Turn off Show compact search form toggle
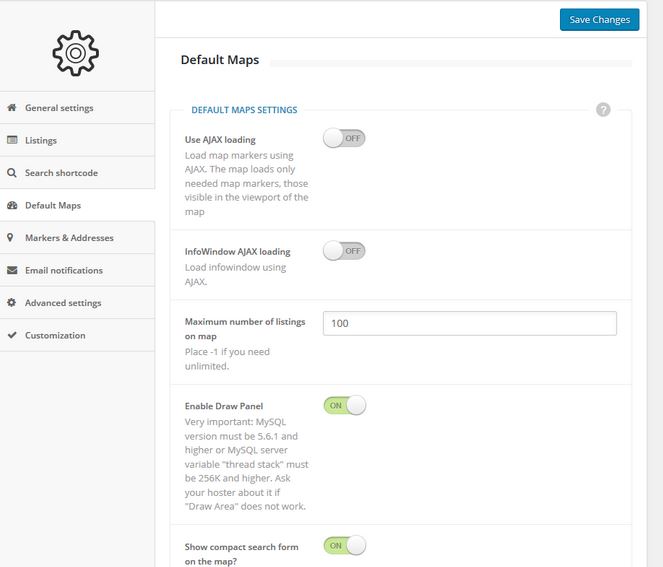 [x=345, y=545]
